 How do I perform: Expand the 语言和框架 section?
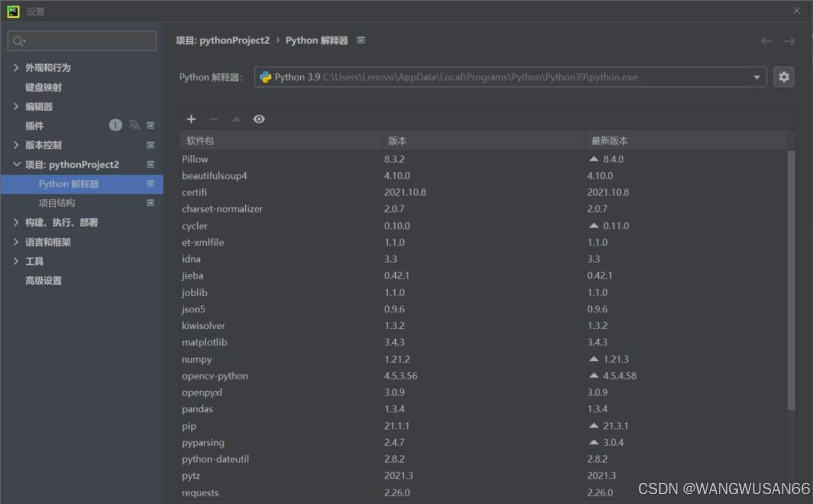click(x=16, y=242)
